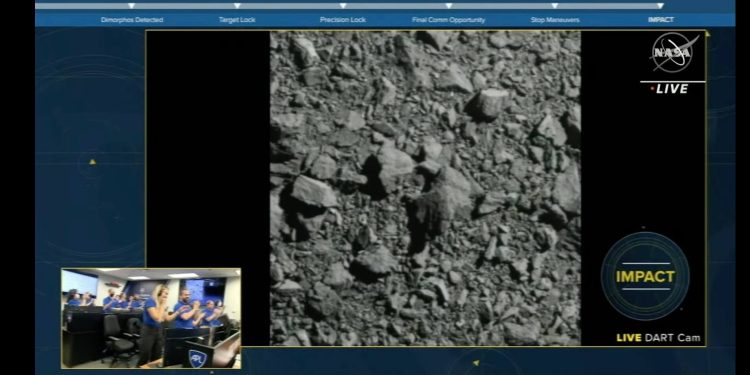Viewport: 750px width, 375px height.
Task: Click the 'LIVE DART Cam' caption
Action: [x=658, y=338]
